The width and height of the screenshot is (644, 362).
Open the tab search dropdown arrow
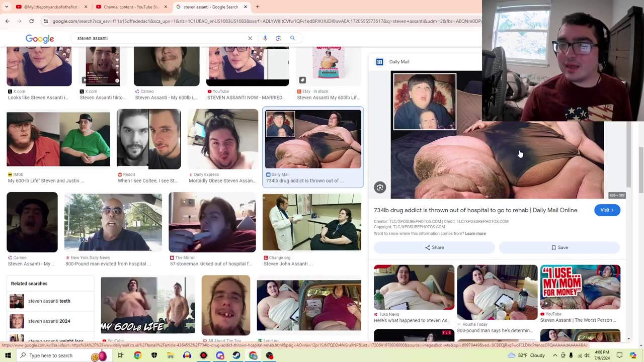point(7,7)
